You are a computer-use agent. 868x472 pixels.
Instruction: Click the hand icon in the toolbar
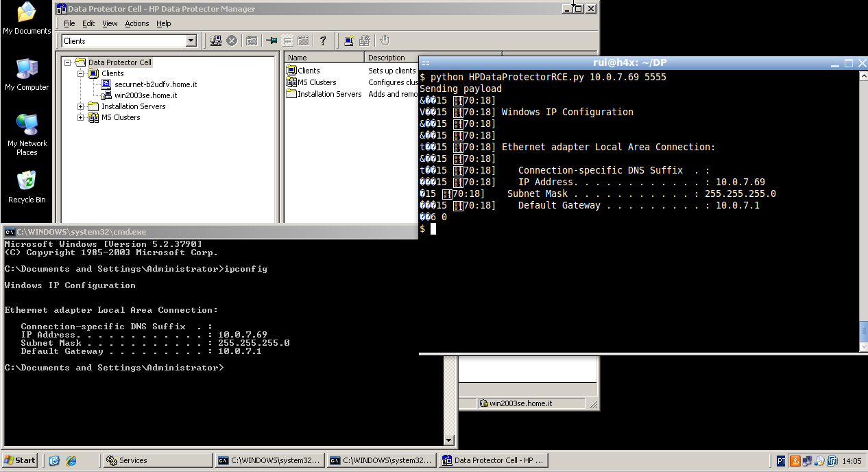click(x=385, y=40)
